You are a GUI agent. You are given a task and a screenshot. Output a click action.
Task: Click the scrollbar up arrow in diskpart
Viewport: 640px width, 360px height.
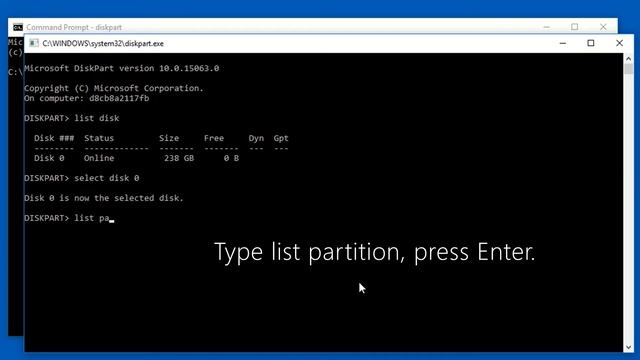point(629,59)
